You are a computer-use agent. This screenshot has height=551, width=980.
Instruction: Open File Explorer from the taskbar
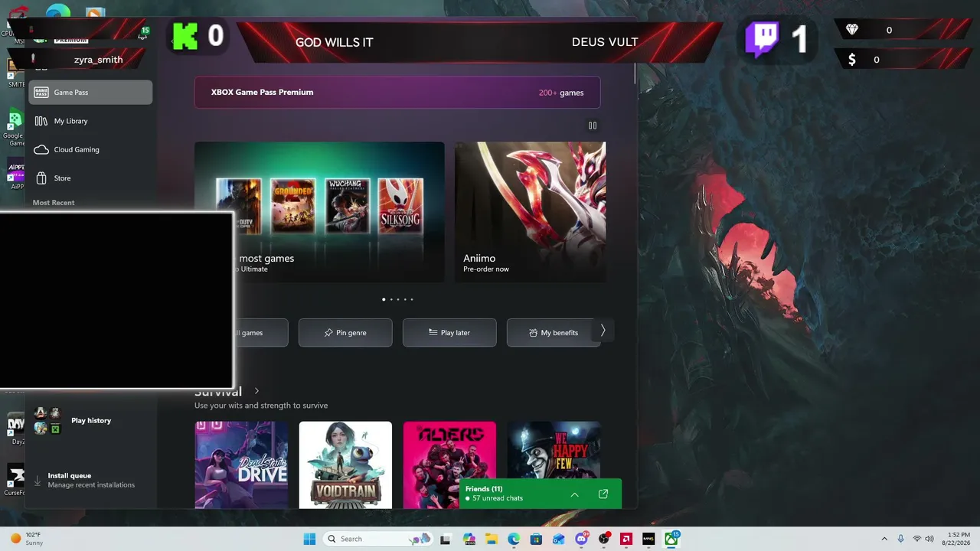coord(491,539)
